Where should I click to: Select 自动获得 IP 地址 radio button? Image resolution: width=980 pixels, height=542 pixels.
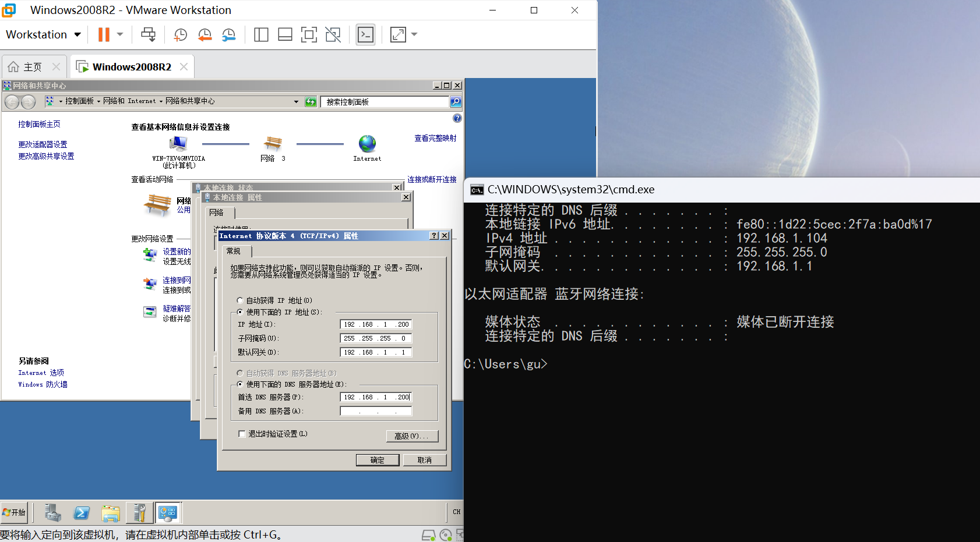[240, 300]
